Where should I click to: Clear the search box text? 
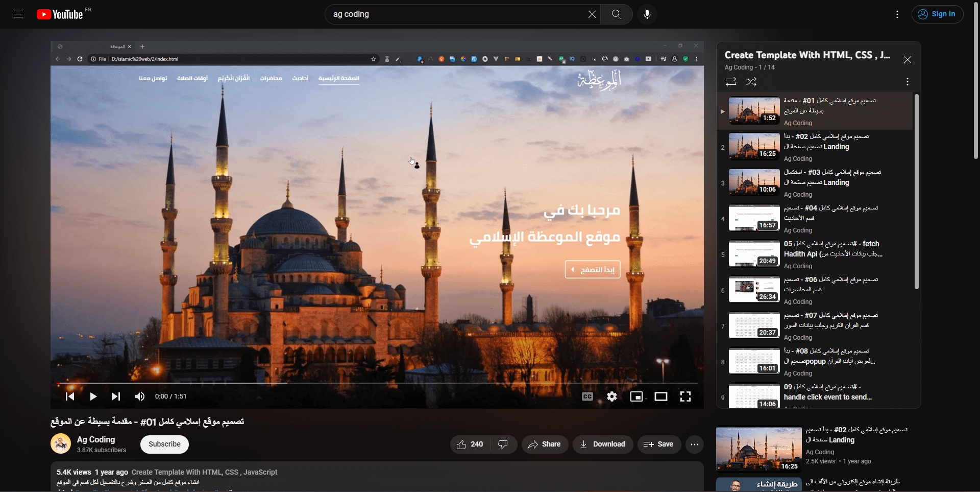(592, 14)
